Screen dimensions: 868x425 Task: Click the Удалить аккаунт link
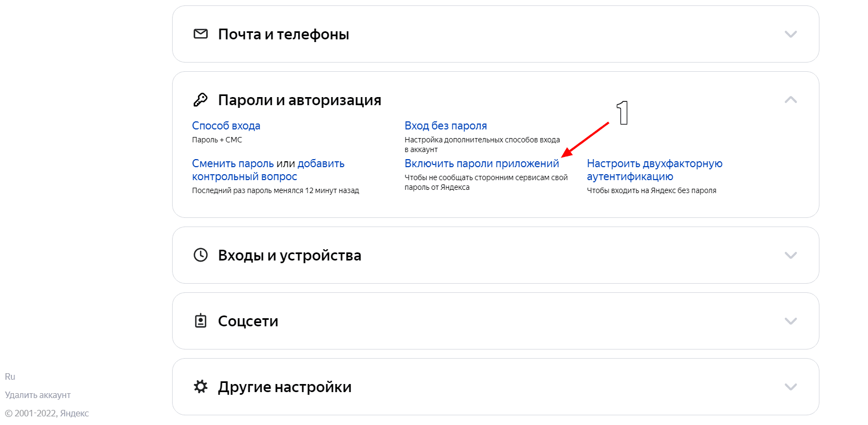point(38,395)
